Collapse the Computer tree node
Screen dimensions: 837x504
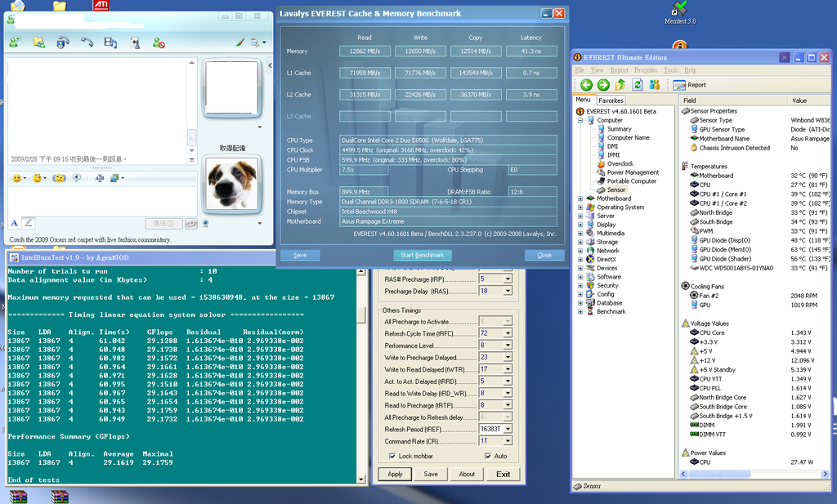(x=580, y=121)
